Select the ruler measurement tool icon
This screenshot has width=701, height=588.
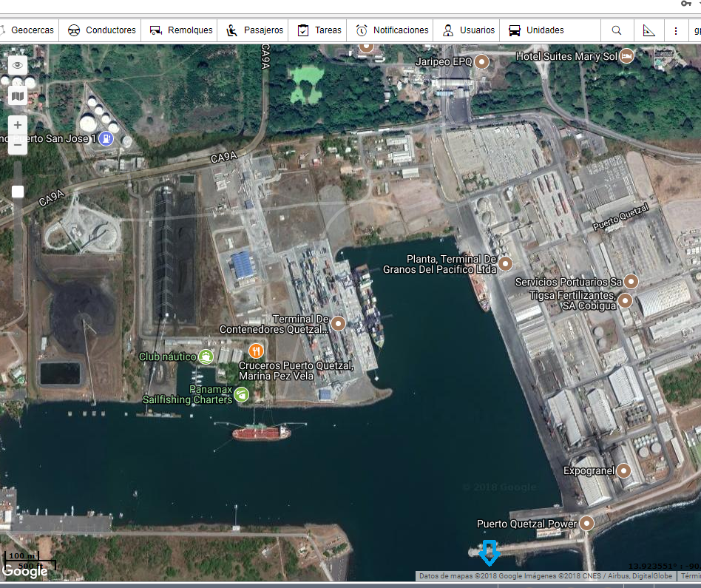click(x=648, y=30)
